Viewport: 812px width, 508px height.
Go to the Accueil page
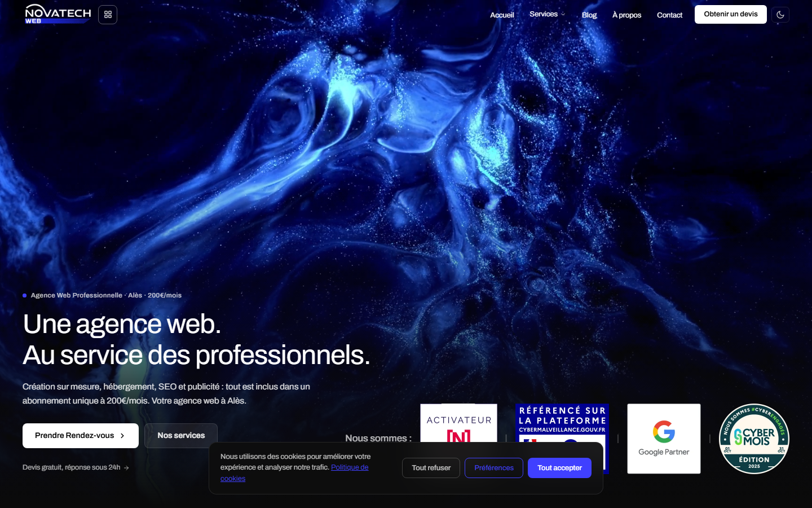502,15
